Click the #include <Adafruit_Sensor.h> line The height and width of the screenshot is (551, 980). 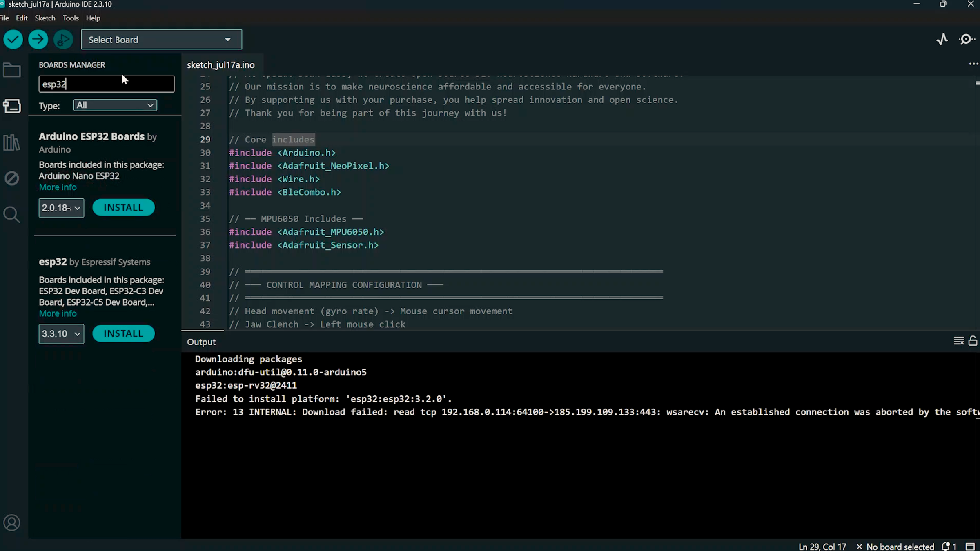(304, 245)
